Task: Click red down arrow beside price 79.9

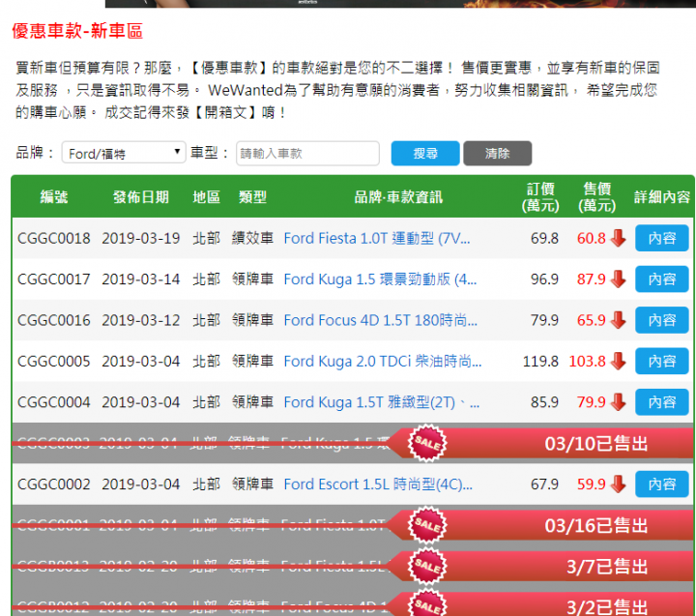Action: click(x=618, y=402)
